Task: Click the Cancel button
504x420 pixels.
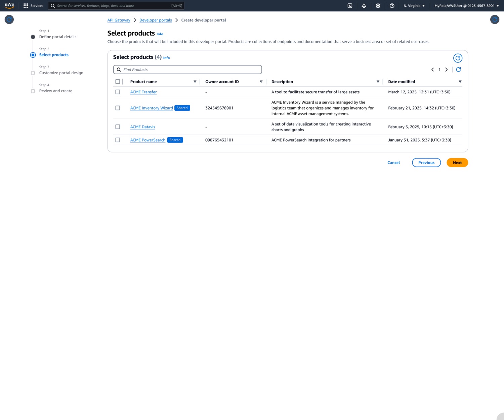Action: 393,162
